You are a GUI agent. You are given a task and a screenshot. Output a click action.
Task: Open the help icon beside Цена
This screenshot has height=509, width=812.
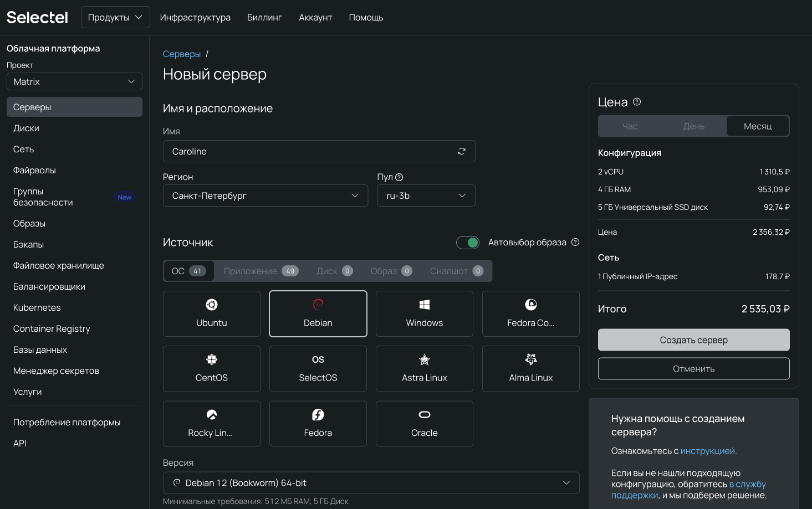[x=637, y=102]
